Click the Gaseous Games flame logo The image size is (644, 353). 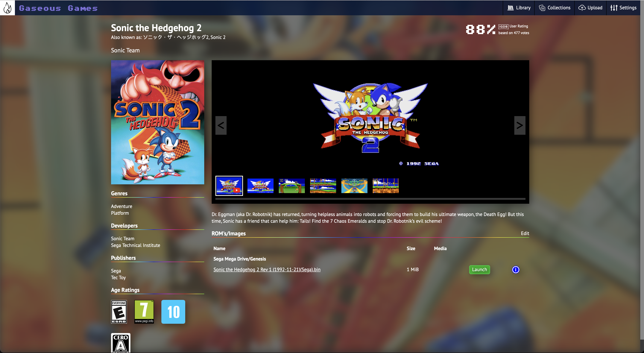[7, 8]
